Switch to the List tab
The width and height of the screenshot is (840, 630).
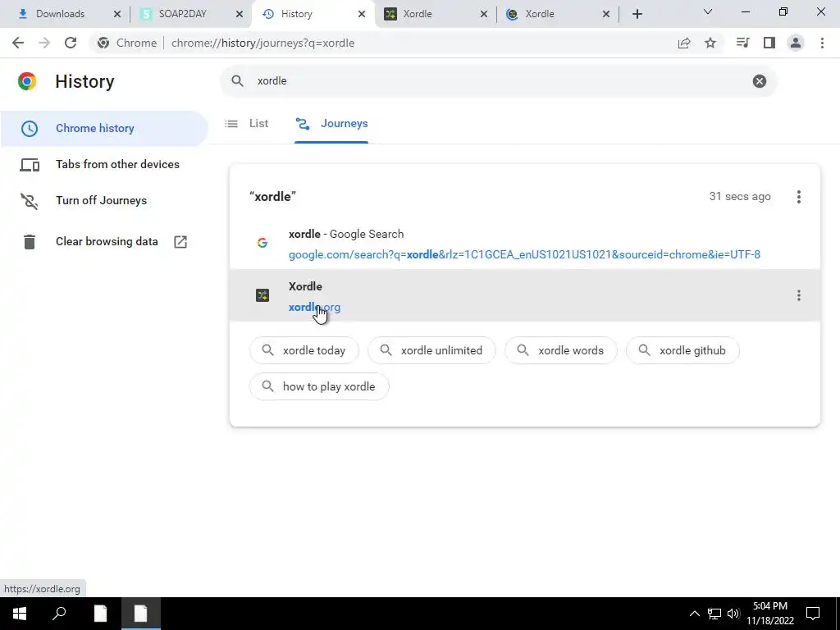click(x=246, y=124)
